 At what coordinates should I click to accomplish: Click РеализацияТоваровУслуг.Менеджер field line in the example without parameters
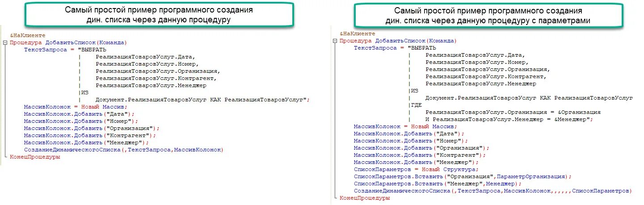click(x=151, y=85)
